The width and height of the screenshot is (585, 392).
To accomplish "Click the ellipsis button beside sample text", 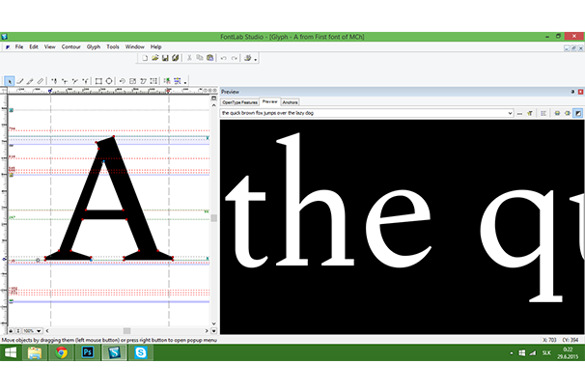I will [519, 113].
